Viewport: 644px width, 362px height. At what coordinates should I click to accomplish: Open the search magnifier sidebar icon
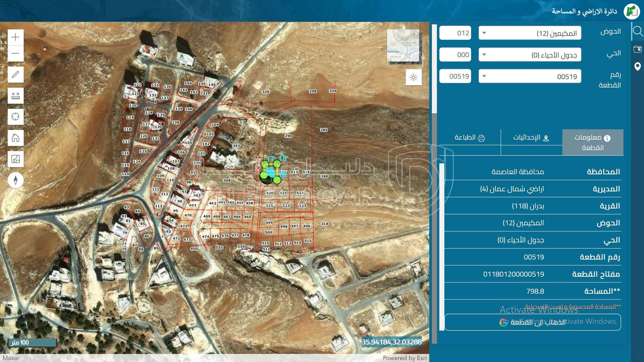pos(637,32)
